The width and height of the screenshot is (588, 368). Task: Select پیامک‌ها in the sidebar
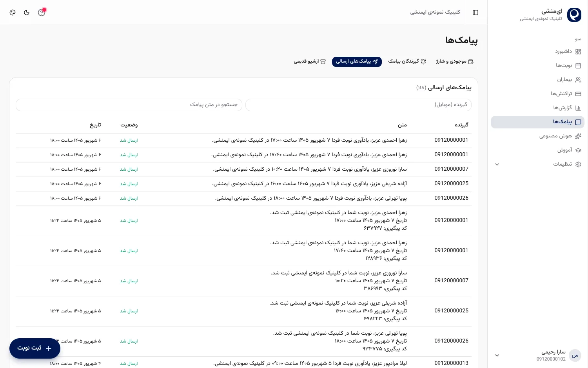pos(537,122)
